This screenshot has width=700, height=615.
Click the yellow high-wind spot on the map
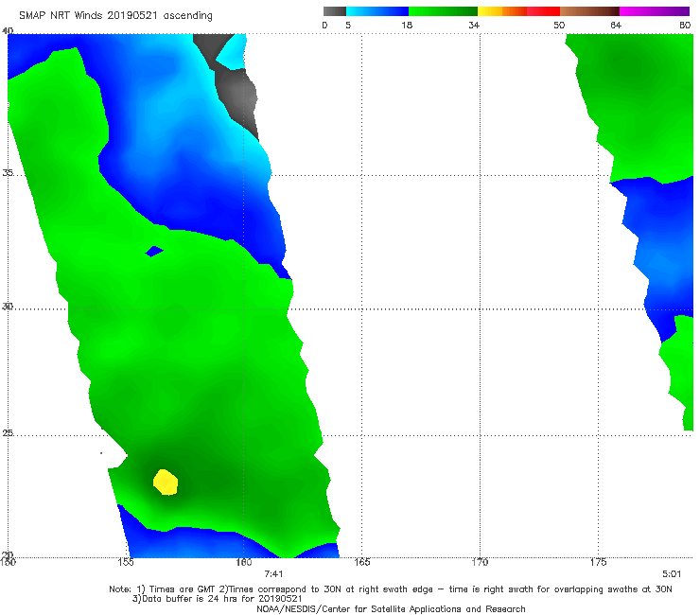coord(166,483)
